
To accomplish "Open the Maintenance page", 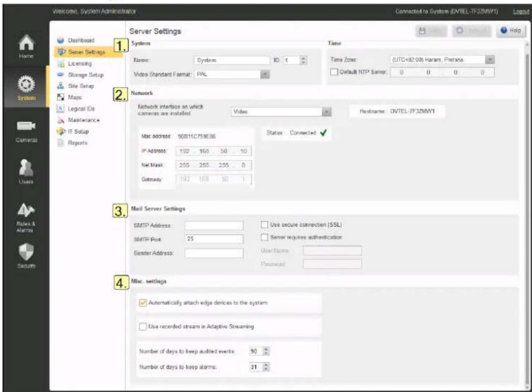I will tap(84, 120).
